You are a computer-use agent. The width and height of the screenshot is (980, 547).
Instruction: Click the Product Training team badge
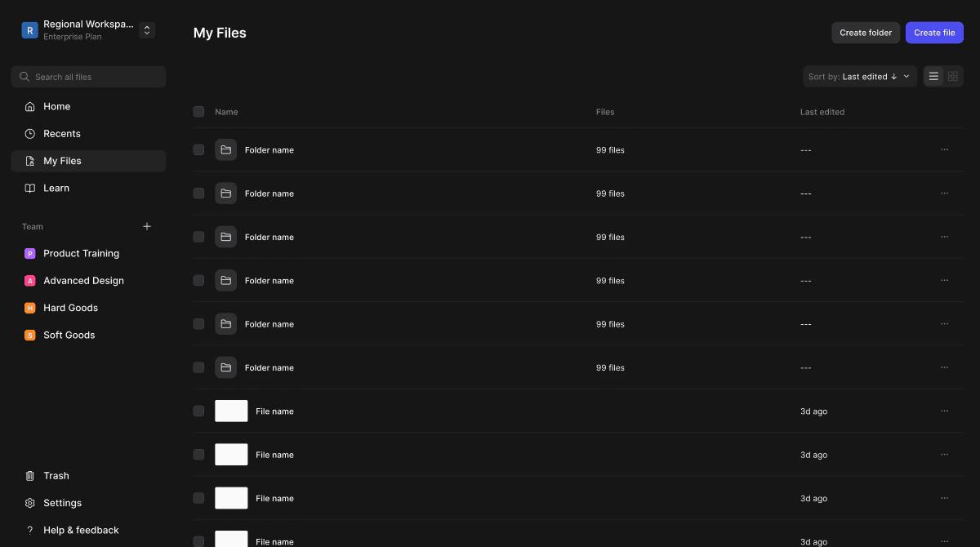(x=29, y=253)
